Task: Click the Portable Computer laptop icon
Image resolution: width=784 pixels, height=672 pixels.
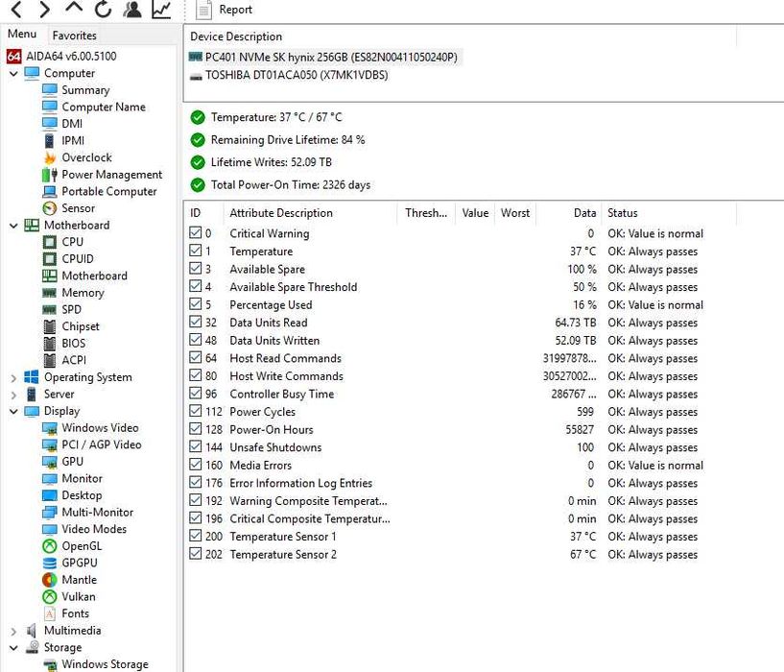Action: point(50,192)
